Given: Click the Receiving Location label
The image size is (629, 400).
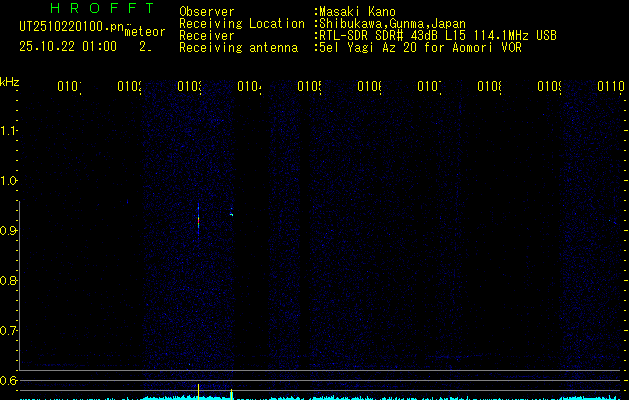Looking at the screenshot, I should coord(242,24).
